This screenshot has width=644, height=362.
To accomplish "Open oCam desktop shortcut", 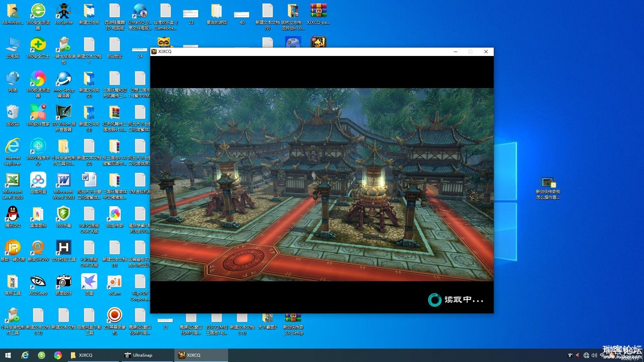I will pos(115,285).
